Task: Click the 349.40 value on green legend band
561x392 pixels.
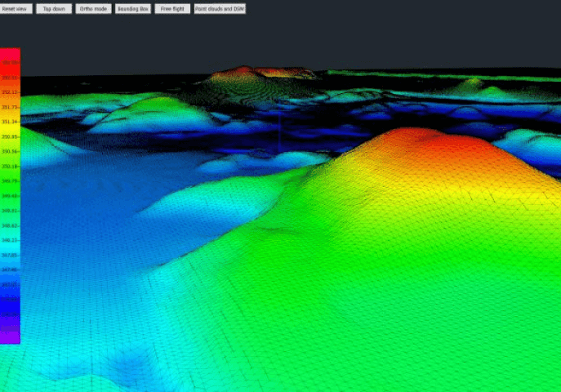Action: point(10,196)
